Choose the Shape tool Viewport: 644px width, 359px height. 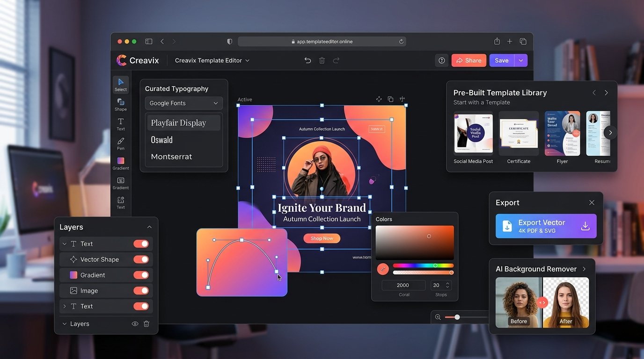(121, 104)
